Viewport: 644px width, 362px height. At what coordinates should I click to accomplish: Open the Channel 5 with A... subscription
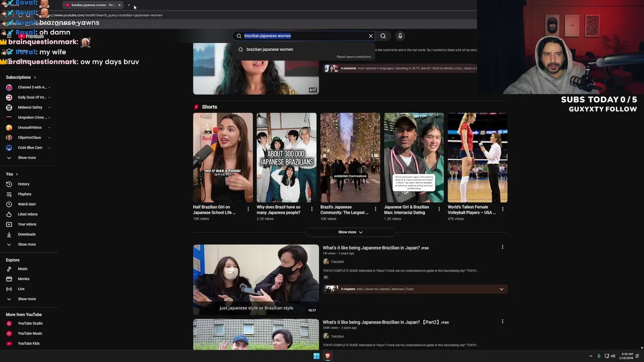tap(32, 87)
